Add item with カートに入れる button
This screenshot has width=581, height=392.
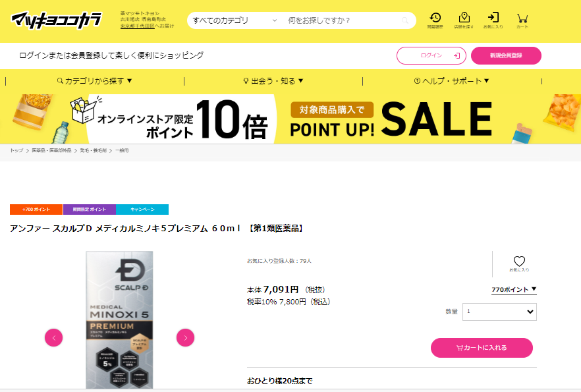click(x=482, y=348)
